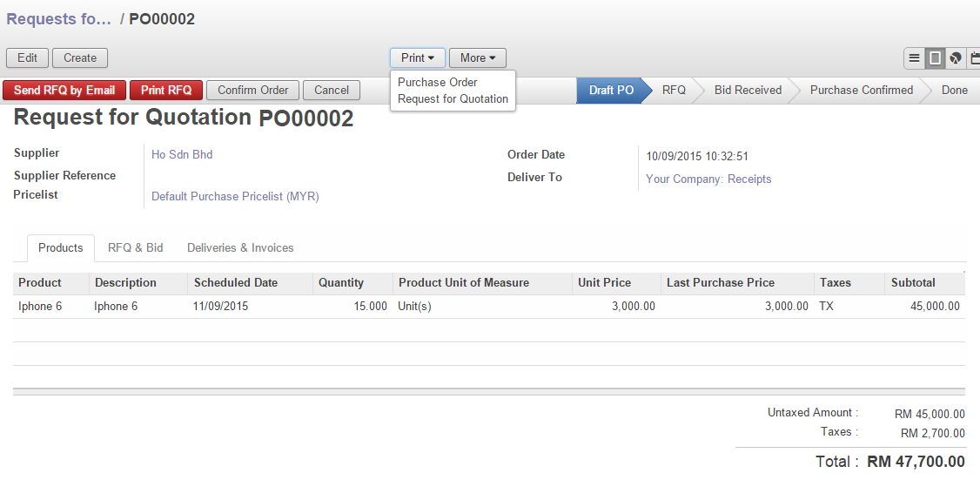Expand the More dropdown
Viewport: 980px width, 480px height.
[477, 58]
